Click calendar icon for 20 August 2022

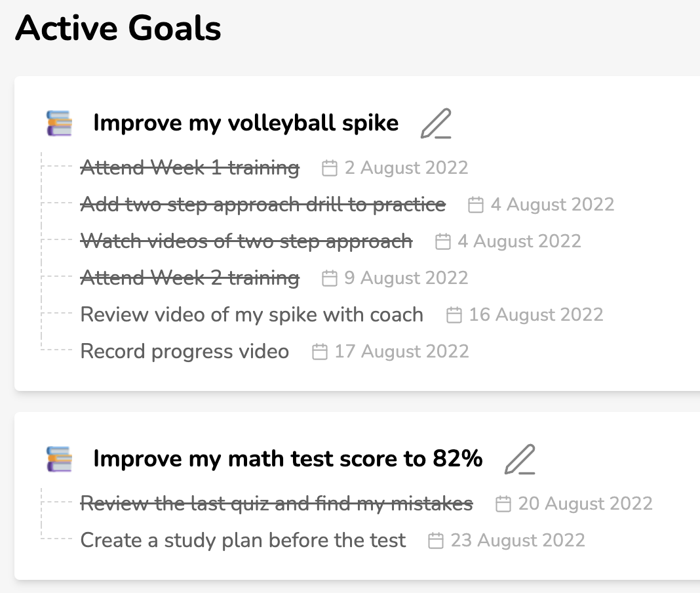503,504
